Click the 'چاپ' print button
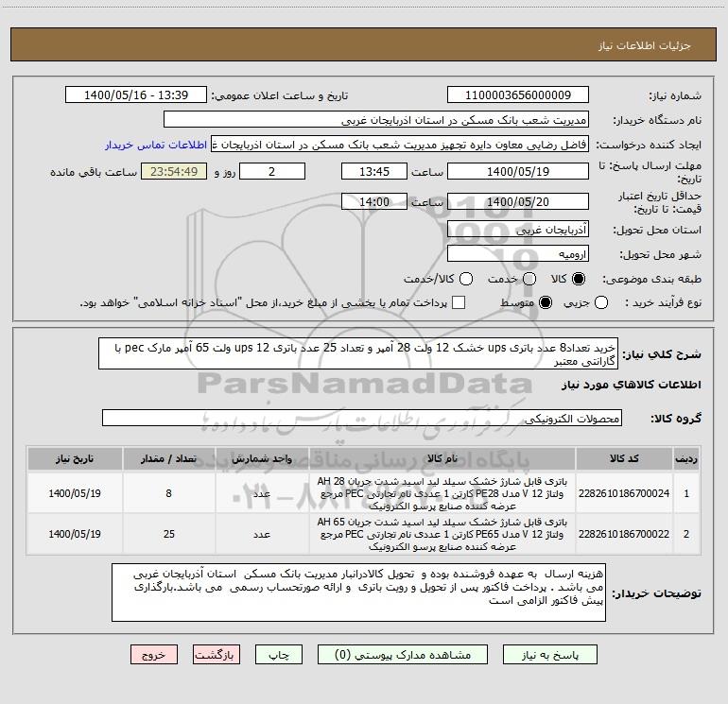728x704 pixels. [x=279, y=654]
